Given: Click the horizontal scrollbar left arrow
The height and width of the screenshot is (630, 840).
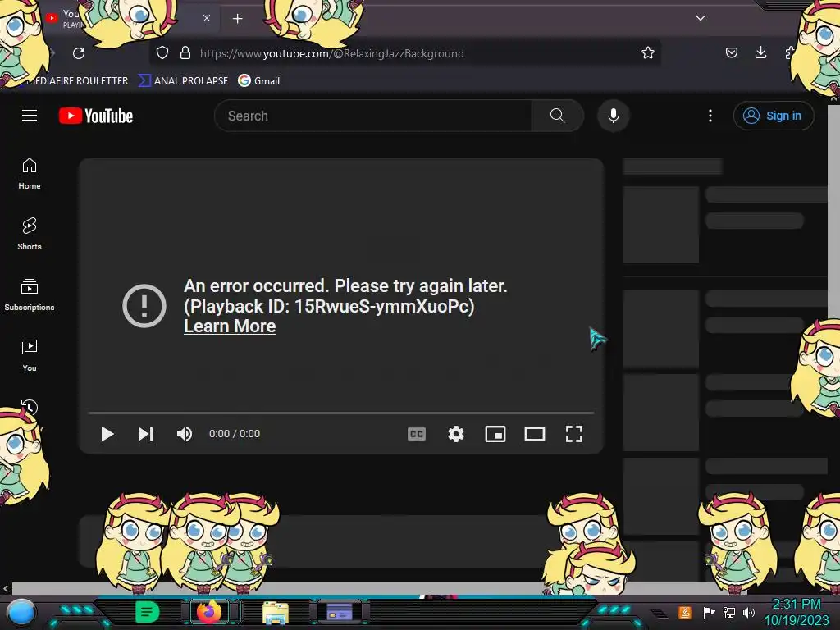Looking at the screenshot, I should tap(6, 588).
